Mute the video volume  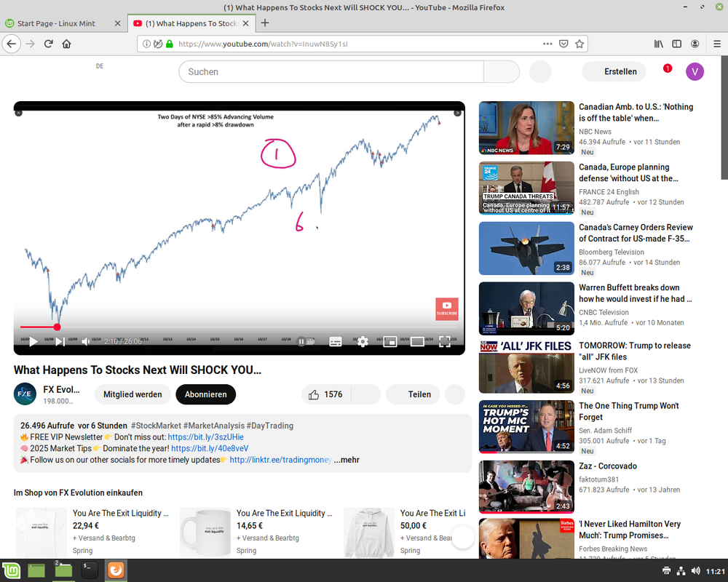[x=86, y=342]
